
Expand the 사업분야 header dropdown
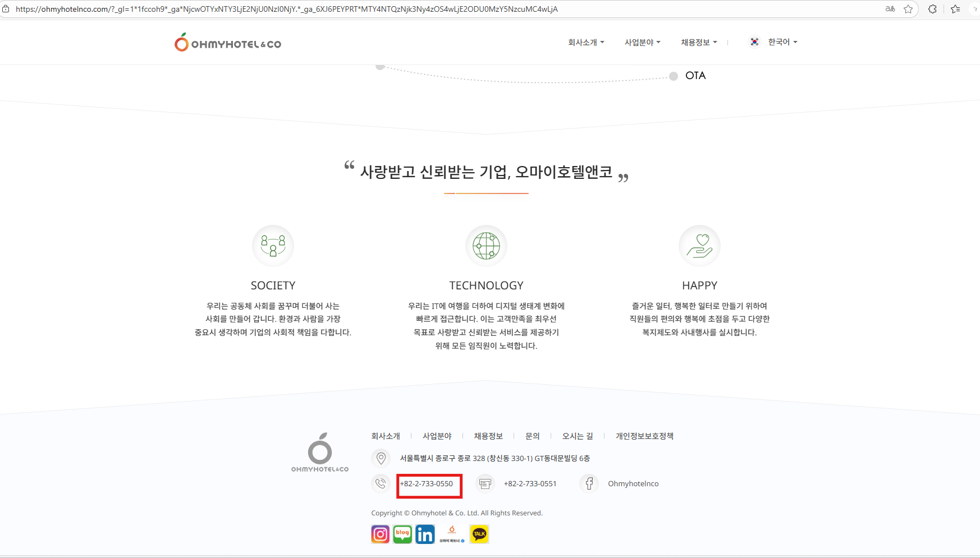[643, 42]
